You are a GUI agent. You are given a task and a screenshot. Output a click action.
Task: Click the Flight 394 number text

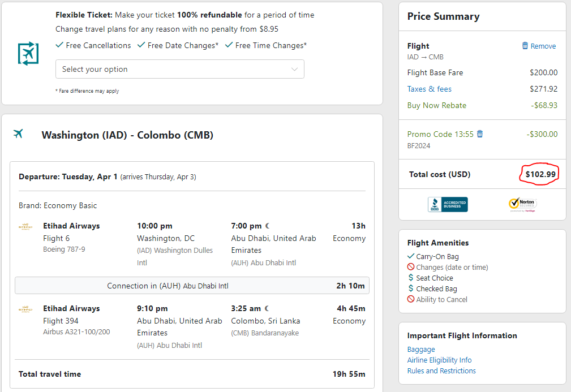pyautogui.click(x=61, y=321)
